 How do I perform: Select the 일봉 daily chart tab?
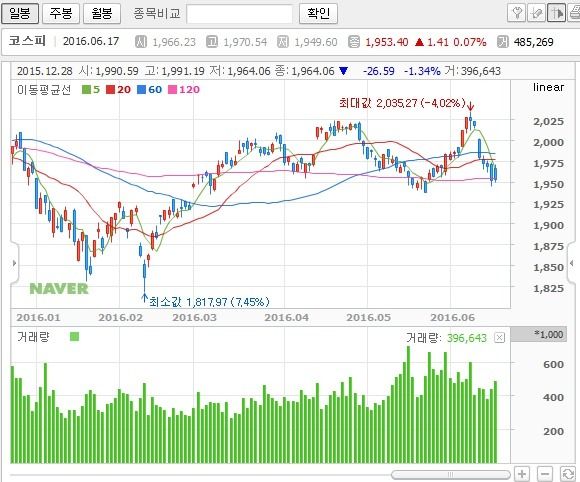point(20,14)
